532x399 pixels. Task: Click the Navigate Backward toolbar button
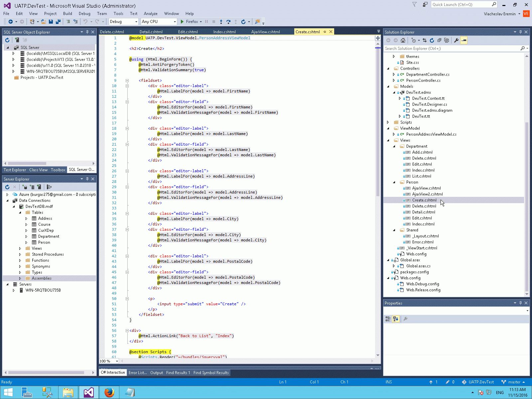[x=11, y=22]
